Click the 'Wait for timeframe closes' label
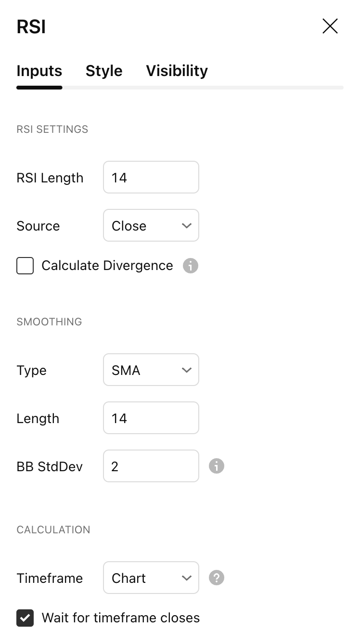The height and width of the screenshot is (644, 360). pos(120,618)
